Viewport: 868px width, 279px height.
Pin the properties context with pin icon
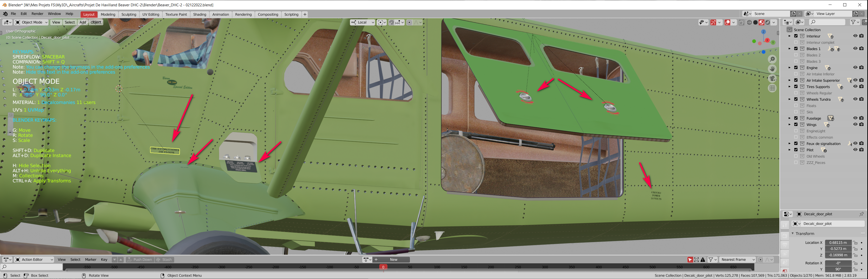coord(862,214)
